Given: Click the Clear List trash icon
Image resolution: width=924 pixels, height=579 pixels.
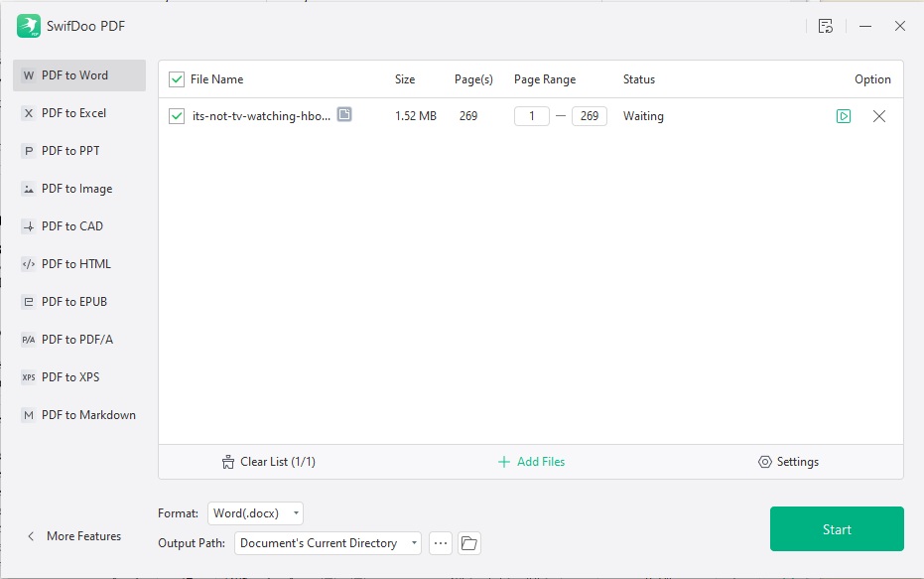Looking at the screenshot, I should 228,462.
